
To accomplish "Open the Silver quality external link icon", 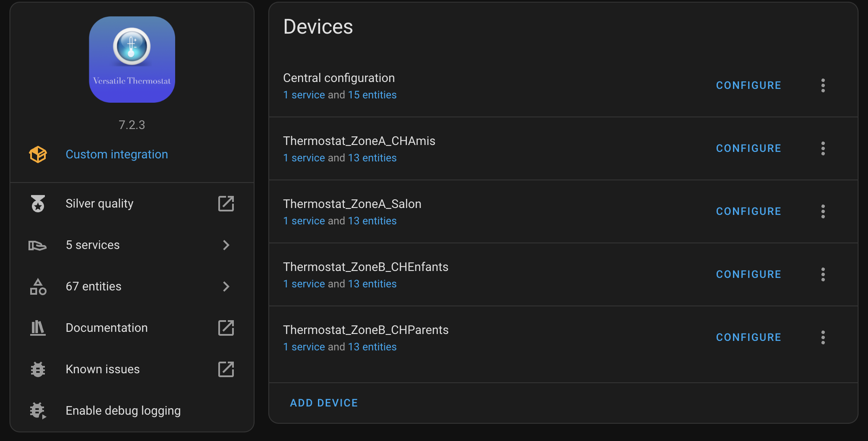I will 226,204.
